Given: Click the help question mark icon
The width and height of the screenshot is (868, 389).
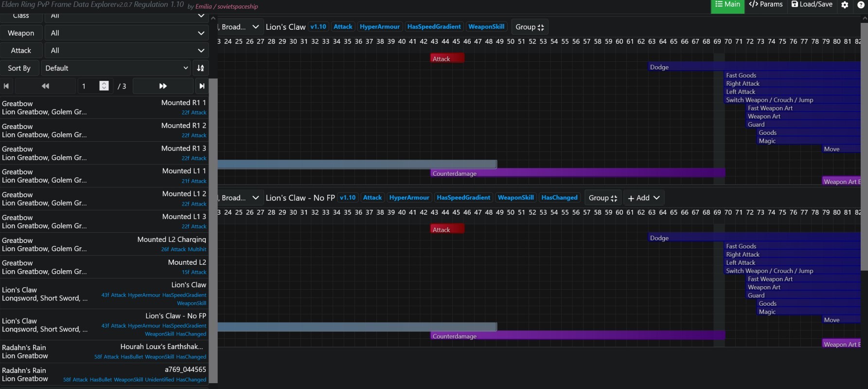Looking at the screenshot, I should click(860, 5).
